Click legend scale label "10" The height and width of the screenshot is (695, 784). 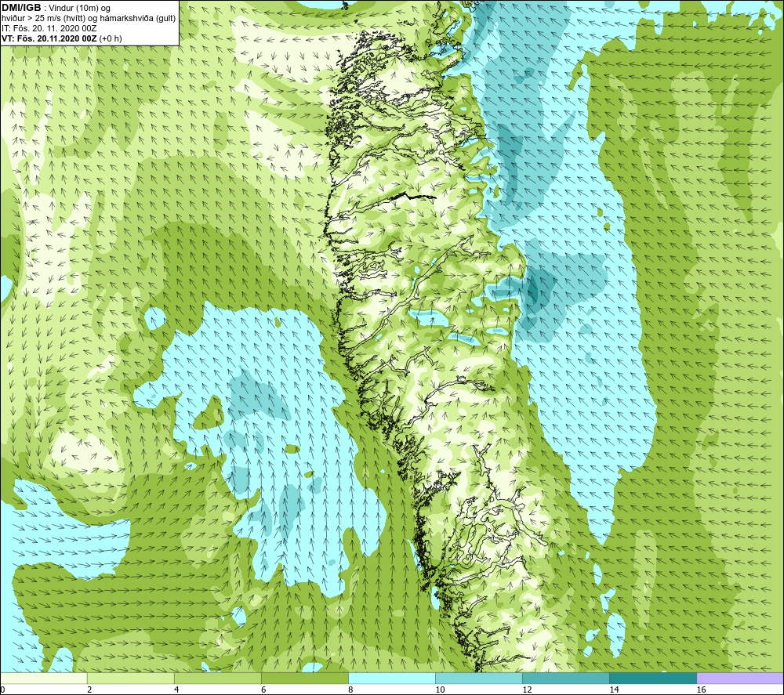(x=440, y=690)
